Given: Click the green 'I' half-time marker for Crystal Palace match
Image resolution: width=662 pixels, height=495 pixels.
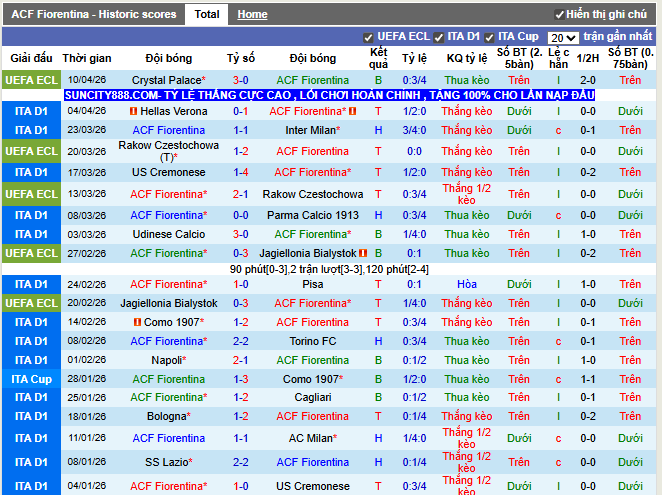Looking at the screenshot, I should pyautogui.click(x=558, y=80).
